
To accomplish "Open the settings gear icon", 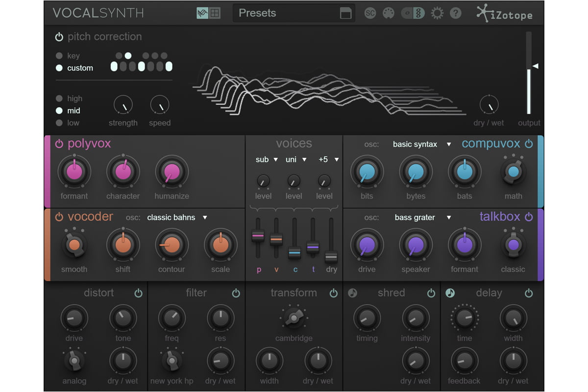I will pos(437,13).
